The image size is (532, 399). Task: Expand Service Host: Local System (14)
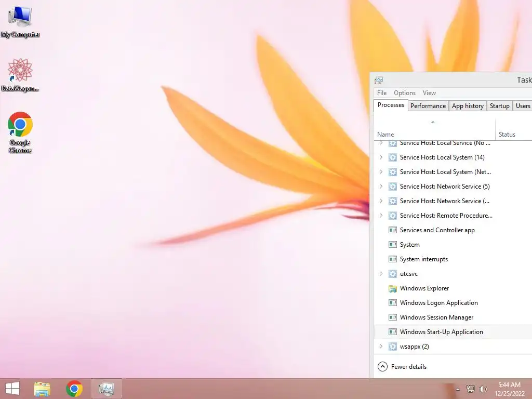(x=381, y=157)
